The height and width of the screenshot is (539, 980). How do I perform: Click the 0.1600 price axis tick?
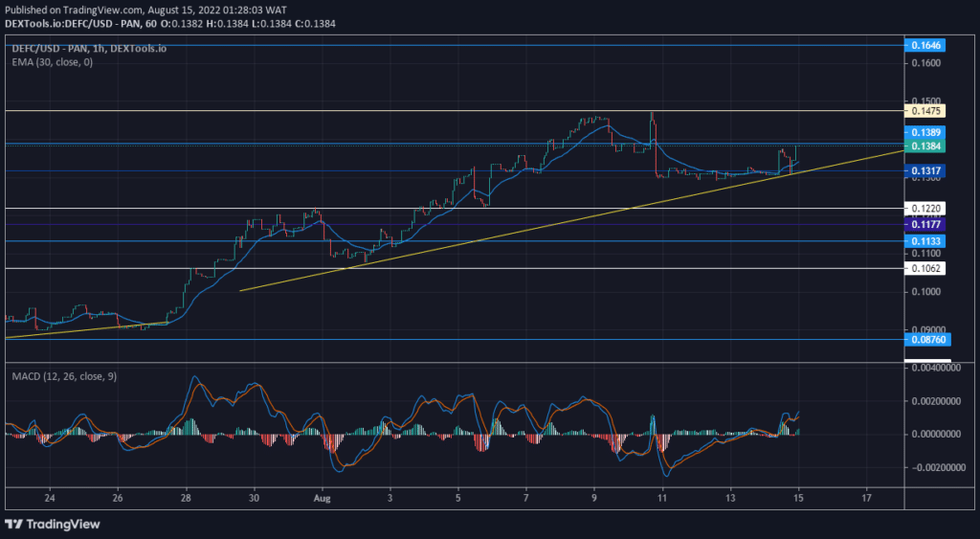point(925,62)
